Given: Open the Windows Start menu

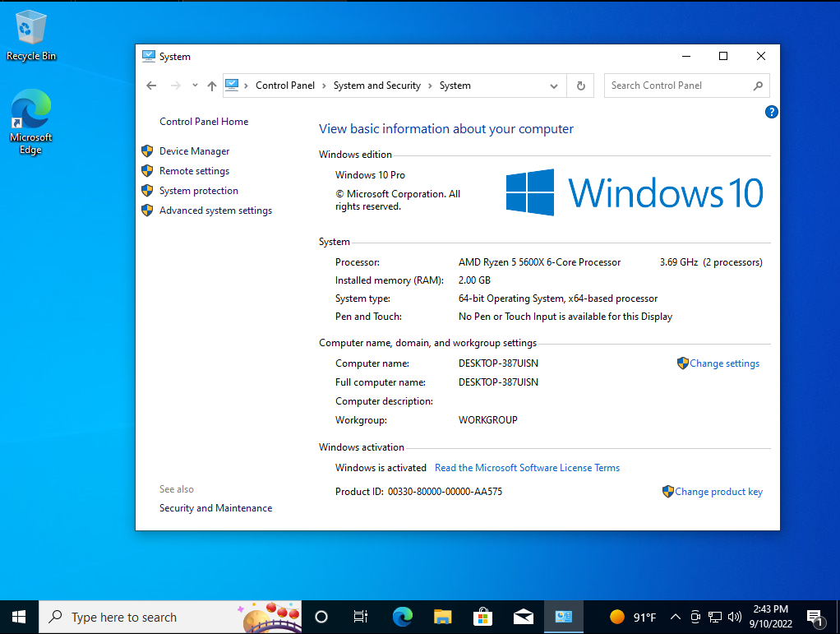Looking at the screenshot, I should pyautogui.click(x=19, y=618).
